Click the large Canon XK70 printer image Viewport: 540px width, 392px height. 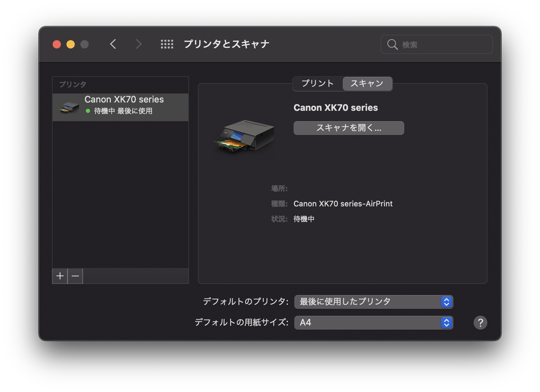244,136
